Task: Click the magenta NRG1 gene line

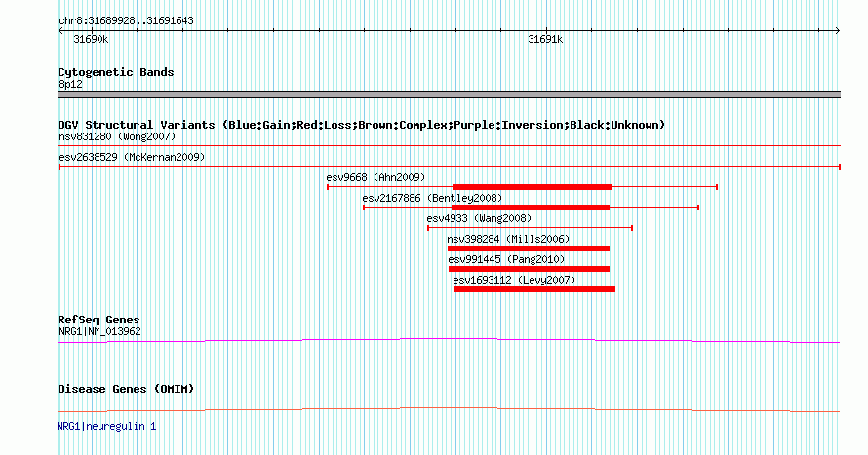Action: coord(449,340)
